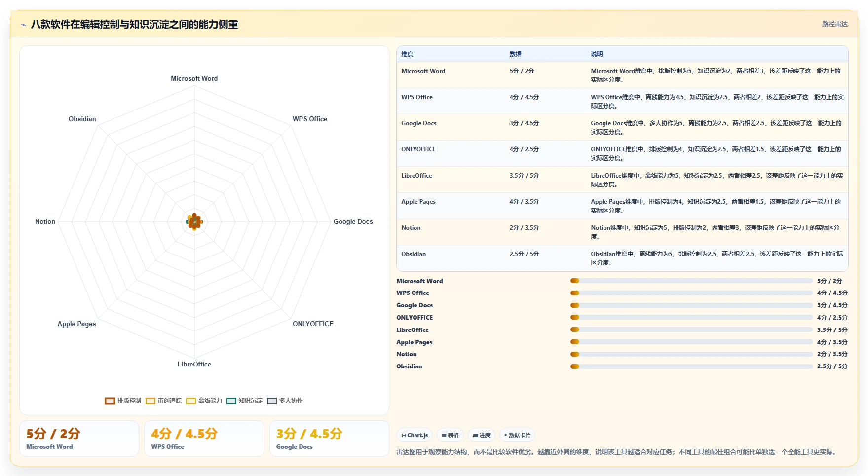The image size is (868, 476).
Task: Toggle the 离线能力 legend item
Action: (204, 401)
